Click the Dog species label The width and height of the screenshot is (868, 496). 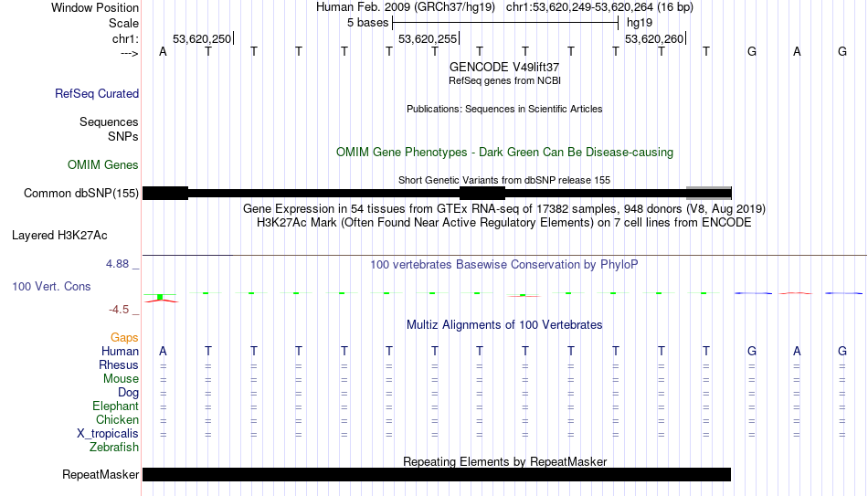(129, 393)
